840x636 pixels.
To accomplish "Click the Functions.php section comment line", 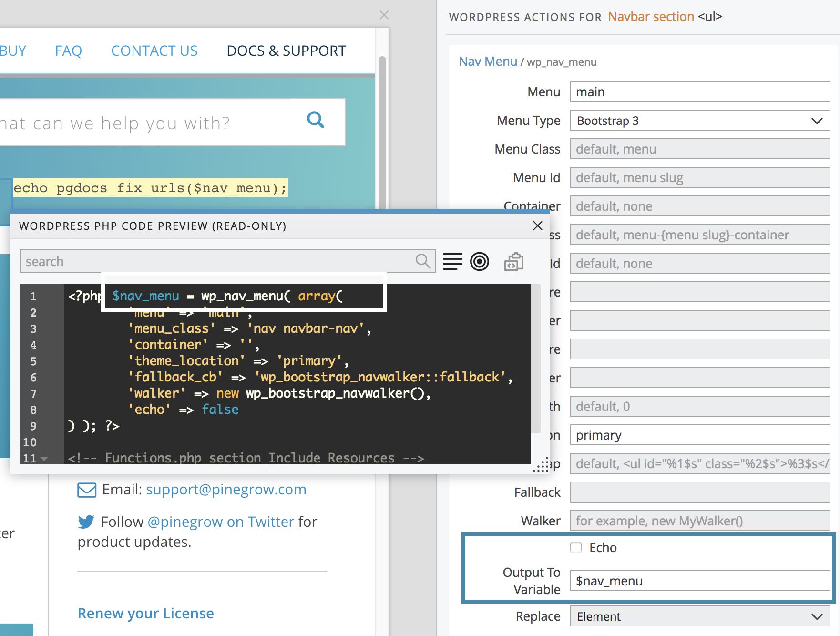I will (246, 458).
